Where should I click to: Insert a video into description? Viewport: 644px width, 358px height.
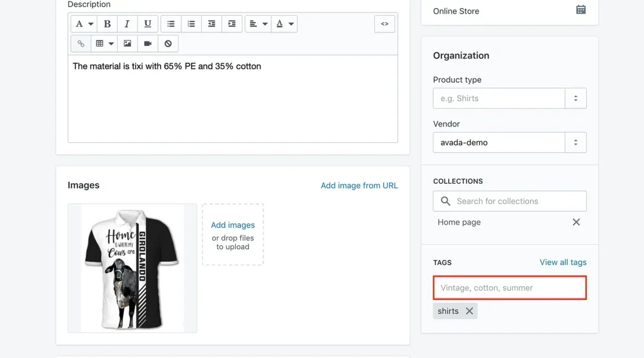[148, 43]
